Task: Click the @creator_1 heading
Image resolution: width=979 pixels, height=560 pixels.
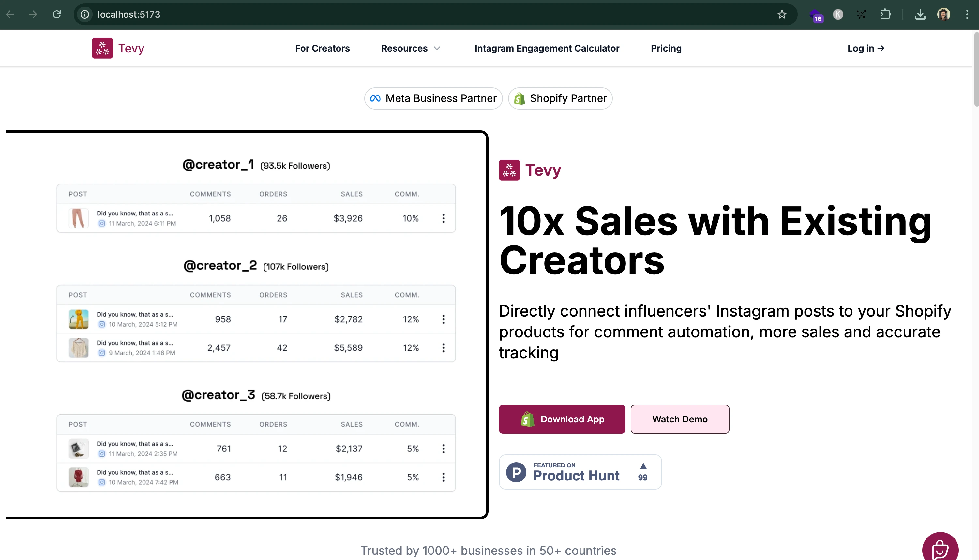Action: click(x=218, y=165)
